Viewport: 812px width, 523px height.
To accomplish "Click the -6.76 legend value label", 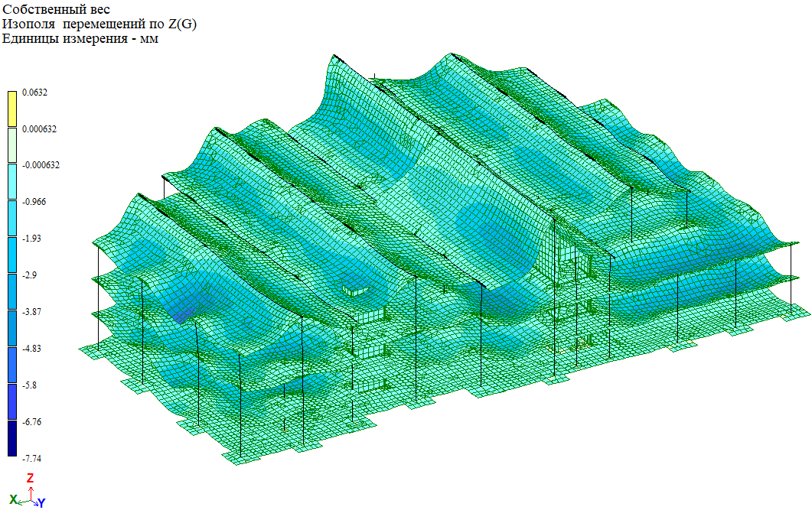I will click(34, 422).
